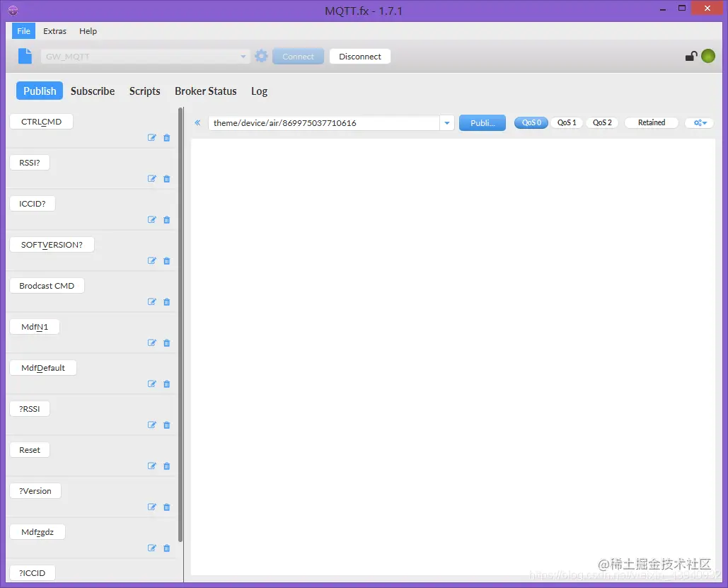Send the ?ICCID saved message
The image size is (728, 588).
33,572
